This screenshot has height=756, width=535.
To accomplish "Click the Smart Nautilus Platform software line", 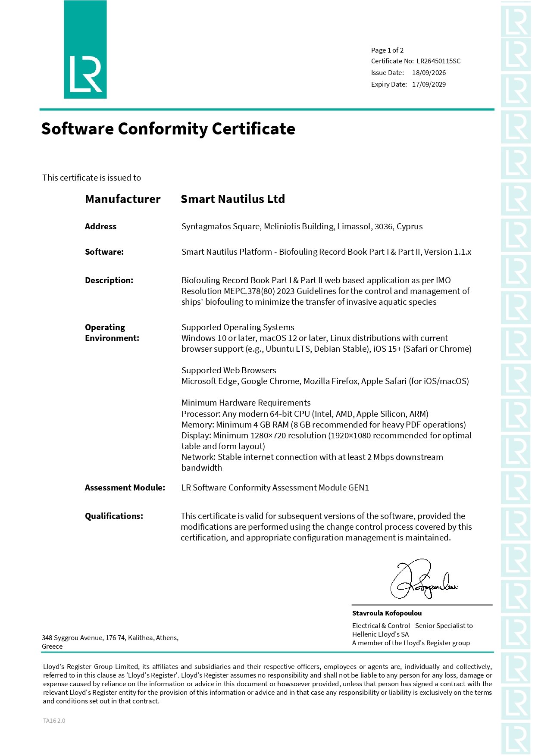I will tap(326, 252).
